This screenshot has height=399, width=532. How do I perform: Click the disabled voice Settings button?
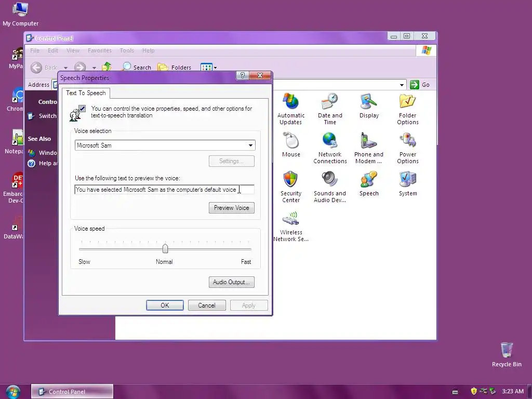click(x=231, y=161)
